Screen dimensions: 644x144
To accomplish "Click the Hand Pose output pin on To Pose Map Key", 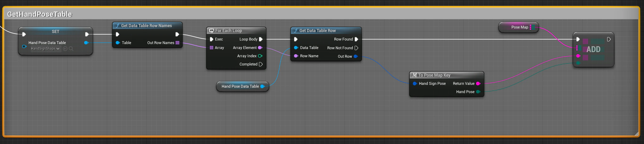I will 478,92.
